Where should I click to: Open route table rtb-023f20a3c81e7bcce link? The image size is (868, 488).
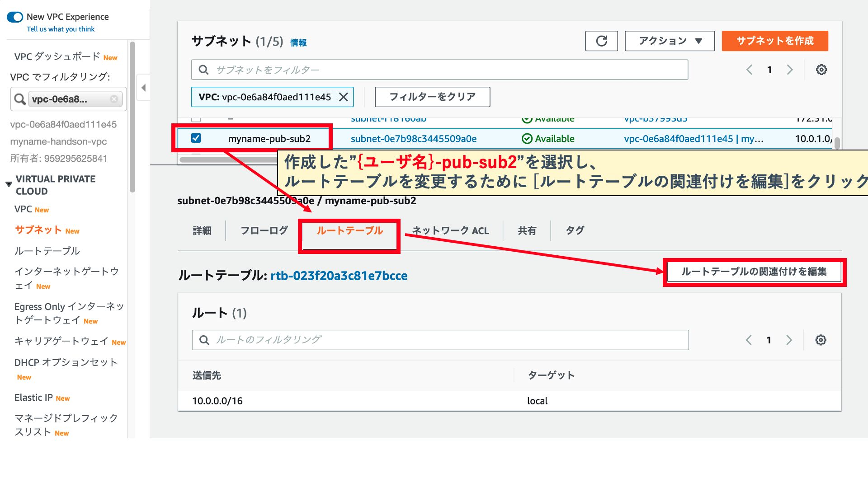[x=339, y=275]
